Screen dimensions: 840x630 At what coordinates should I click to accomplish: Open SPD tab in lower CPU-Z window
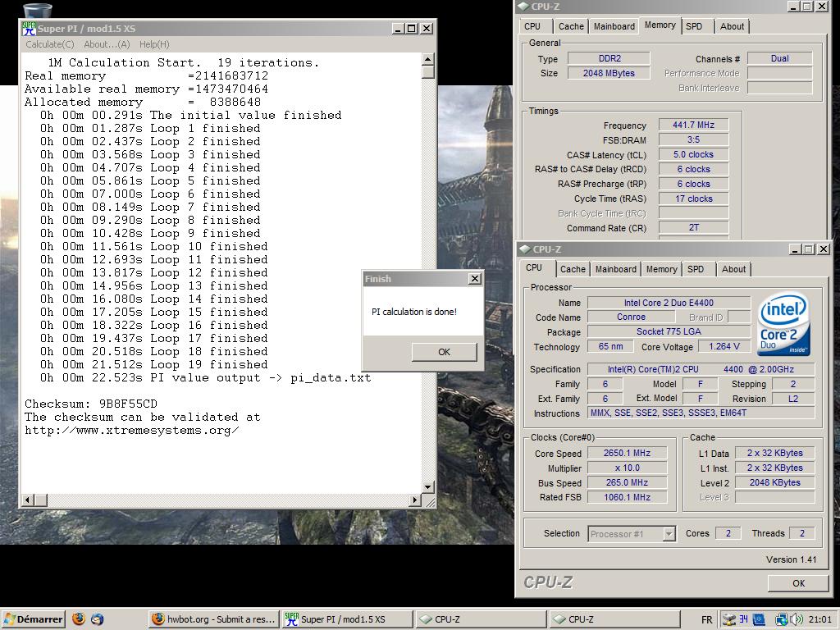click(696, 269)
